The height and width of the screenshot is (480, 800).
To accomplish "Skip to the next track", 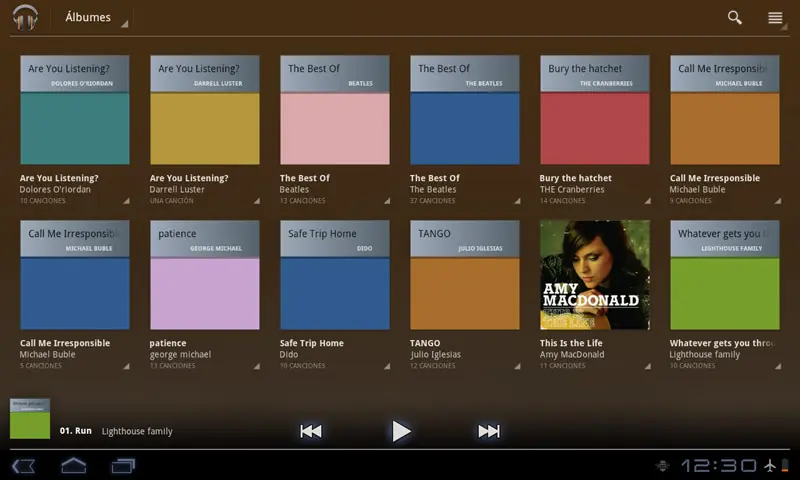I will (489, 431).
